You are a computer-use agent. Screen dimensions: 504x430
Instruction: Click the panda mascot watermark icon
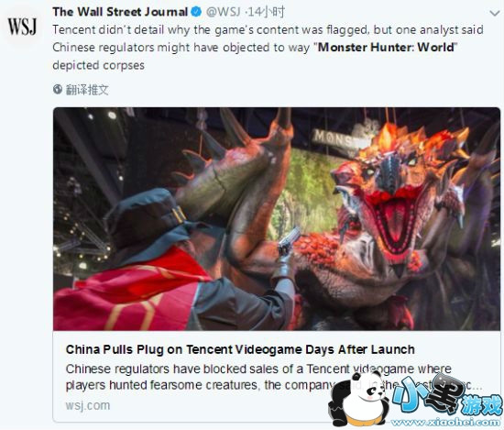(x=360, y=399)
